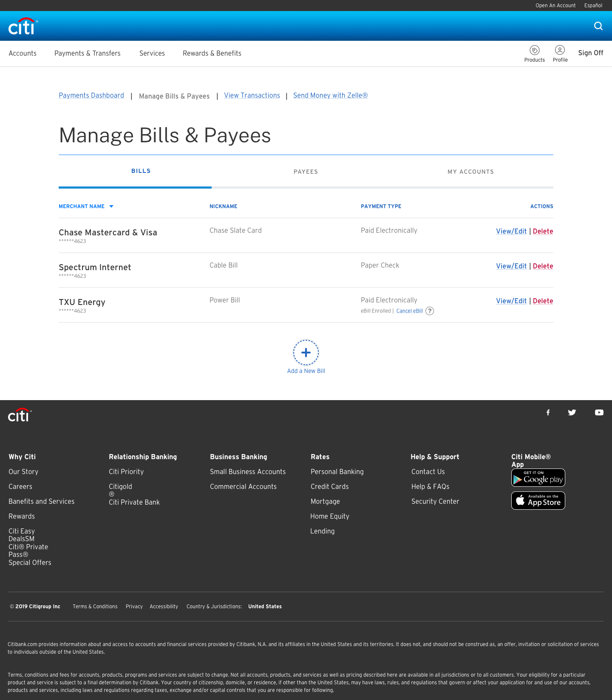The image size is (612, 700).
Task: Click the Get it on Google Play badge
Action: tap(538, 478)
